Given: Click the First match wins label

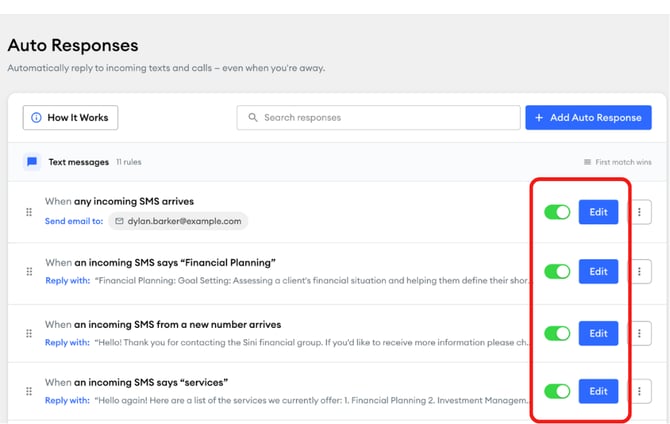Looking at the screenshot, I should (x=623, y=162).
